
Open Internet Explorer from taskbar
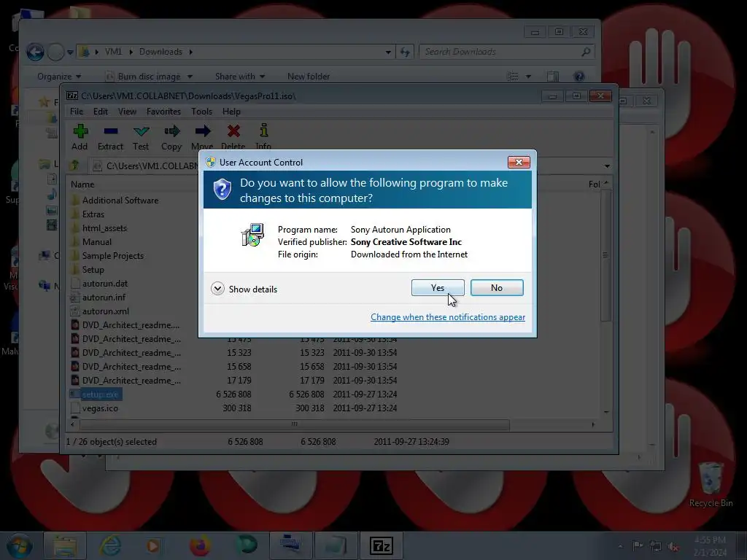[110, 545]
